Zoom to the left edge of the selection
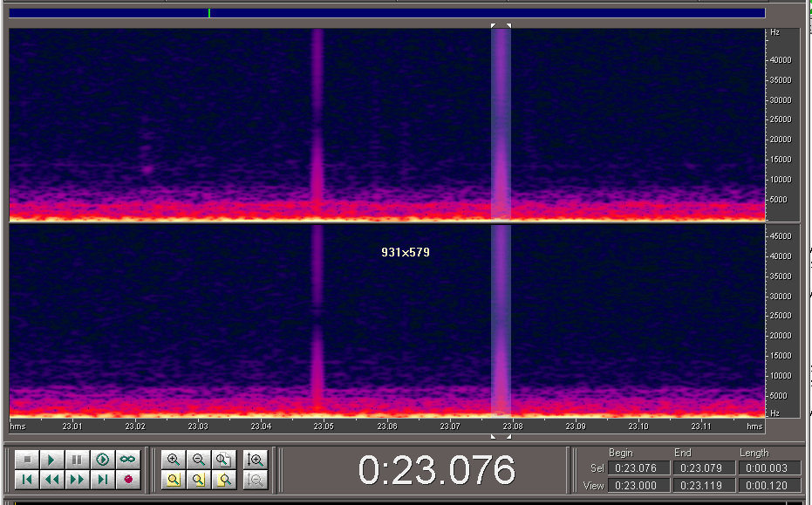Viewport: 812px width, 505px height. (x=198, y=480)
